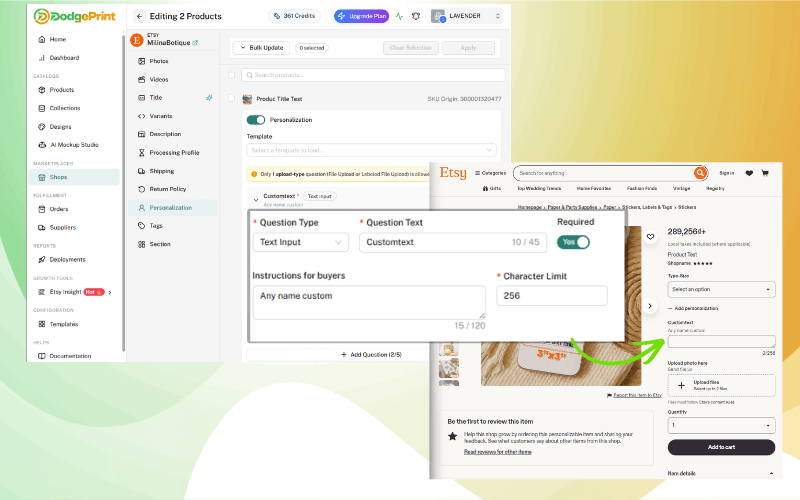Open Deployments under Reports
This screenshot has height=500, width=800.
click(x=62, y=260)
